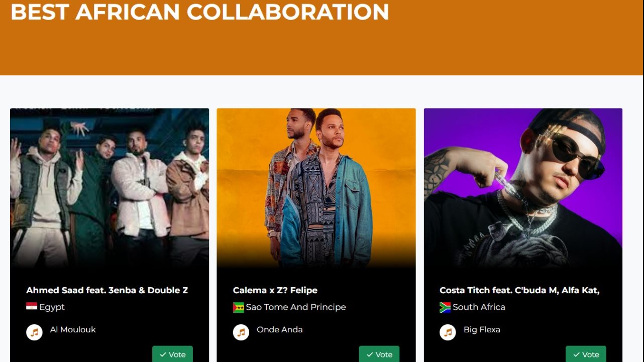Screen dimensions: 644x362
Task: Click the Ahmed Saad feat. 3enba & Double Z title
Action: click(x=107, y=290)
